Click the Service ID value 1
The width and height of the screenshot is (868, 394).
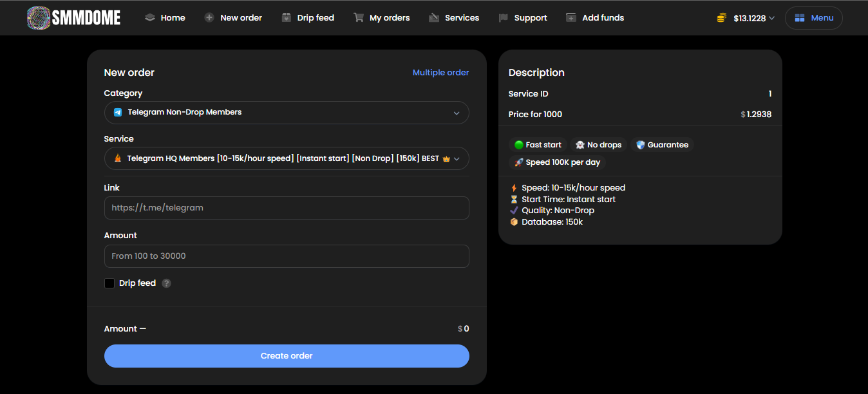pos(770,94)
